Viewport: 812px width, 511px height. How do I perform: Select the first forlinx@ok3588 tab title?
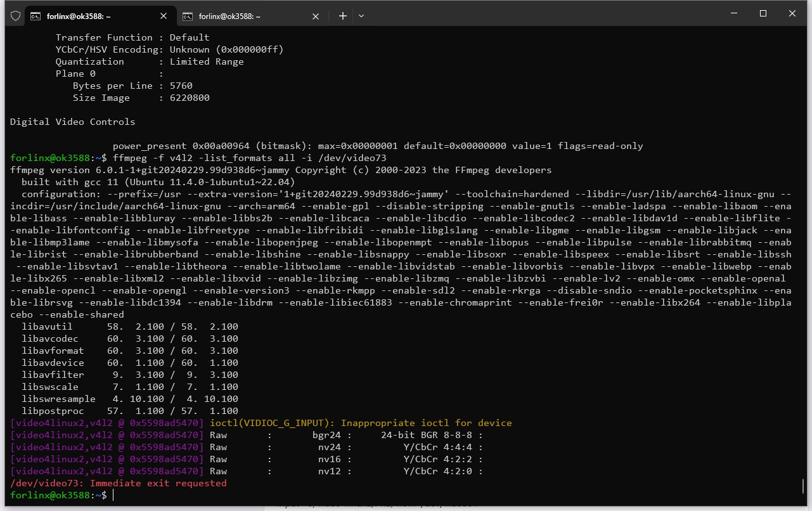pyautogui.click(x=79, y=16)
